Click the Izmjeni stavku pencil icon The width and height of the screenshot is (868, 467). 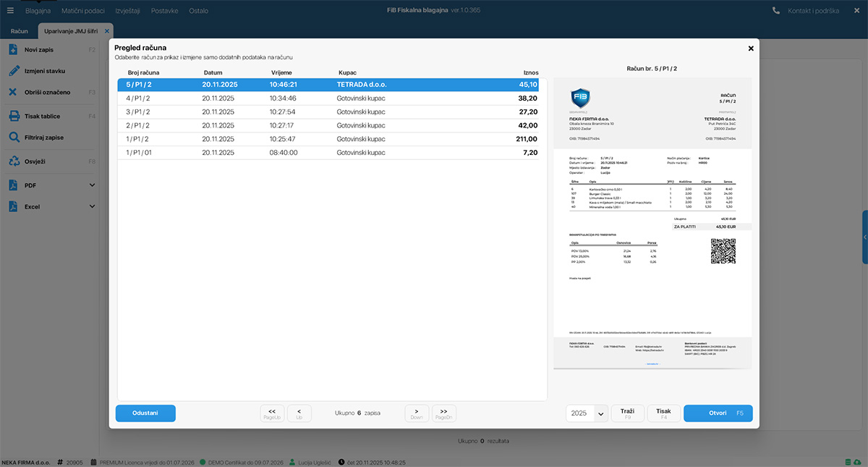tap(13, 71)
